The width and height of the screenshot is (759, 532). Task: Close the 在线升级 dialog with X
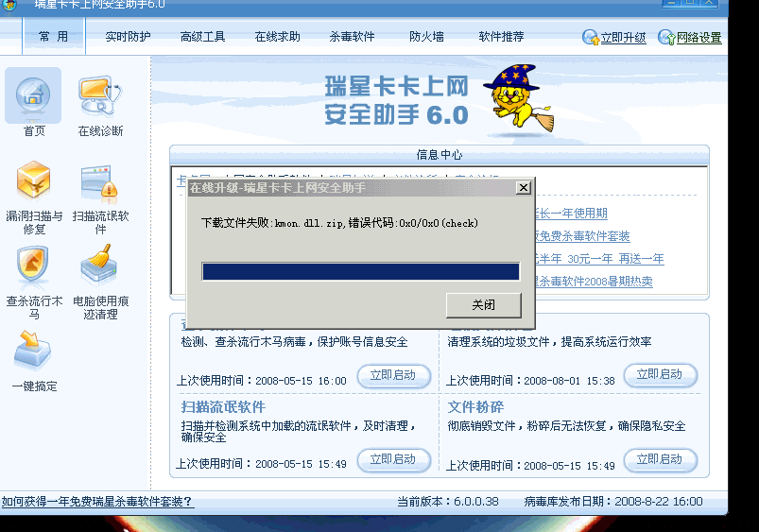coord(524,188)
